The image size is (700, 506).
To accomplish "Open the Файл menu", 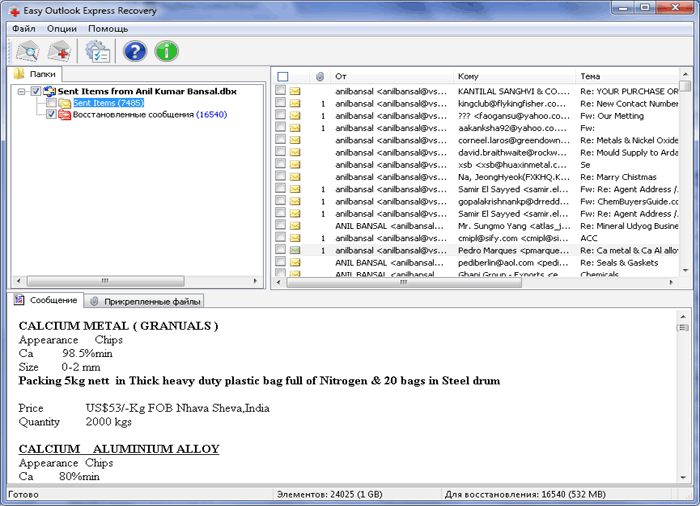I will coord(23,28).
